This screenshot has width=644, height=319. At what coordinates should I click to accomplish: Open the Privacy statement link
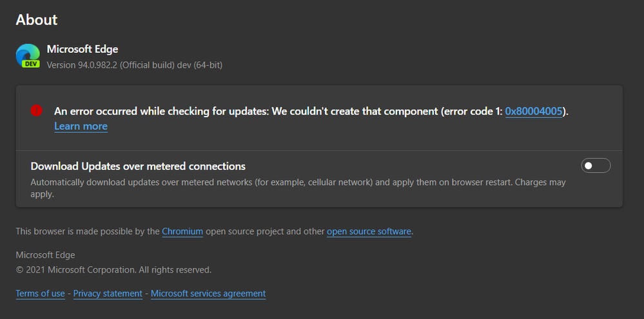point(108,293)
